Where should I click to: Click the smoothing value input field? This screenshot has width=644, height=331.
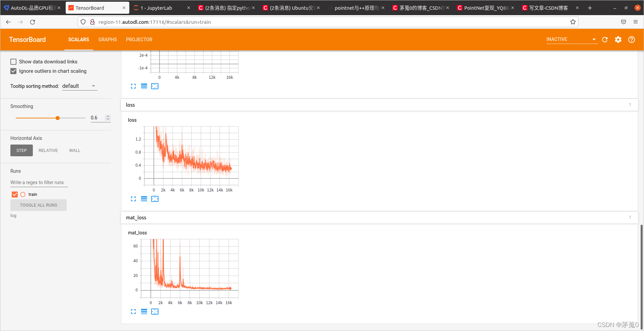point(98,118)
